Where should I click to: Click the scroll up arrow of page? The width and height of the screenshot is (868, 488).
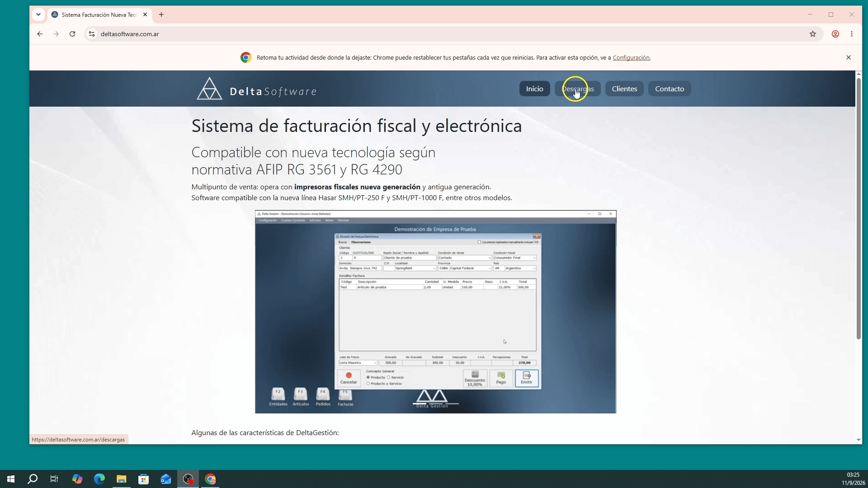(859, 74)
